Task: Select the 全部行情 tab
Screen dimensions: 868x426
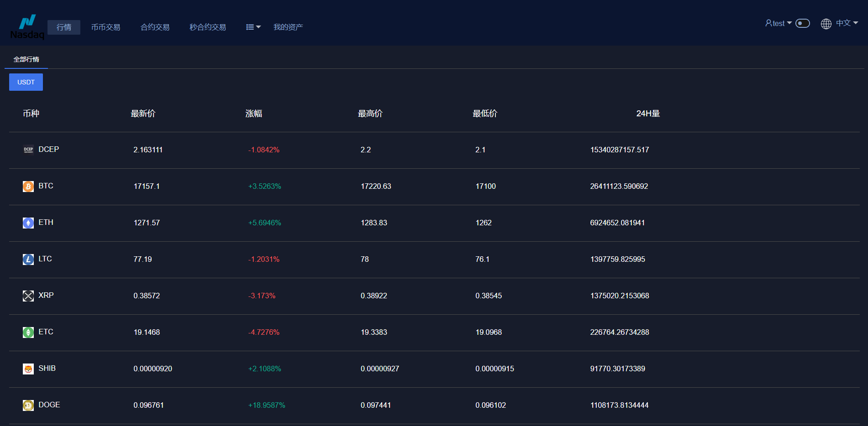Action: (x=26, y=59)
